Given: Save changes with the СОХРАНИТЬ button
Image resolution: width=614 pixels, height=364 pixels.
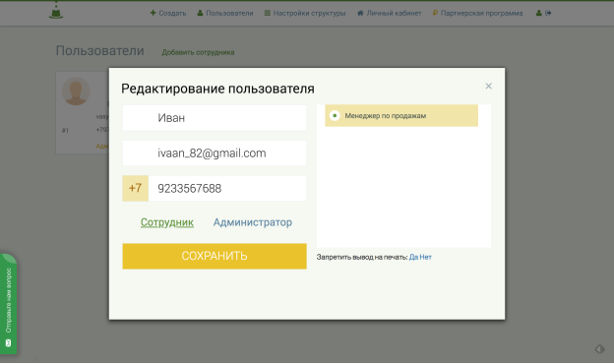Looking at the screenshot, I should click(x=215, y=256).
